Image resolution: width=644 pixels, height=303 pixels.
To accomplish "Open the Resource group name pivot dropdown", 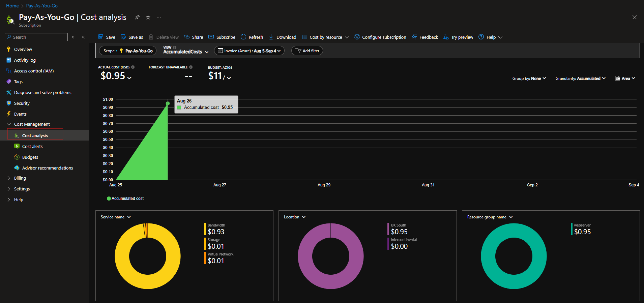I will pos(490,217).
